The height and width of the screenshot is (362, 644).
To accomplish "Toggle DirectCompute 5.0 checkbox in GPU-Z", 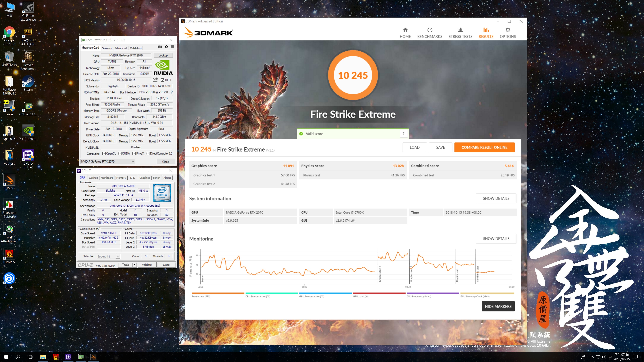I will [148, 153].
